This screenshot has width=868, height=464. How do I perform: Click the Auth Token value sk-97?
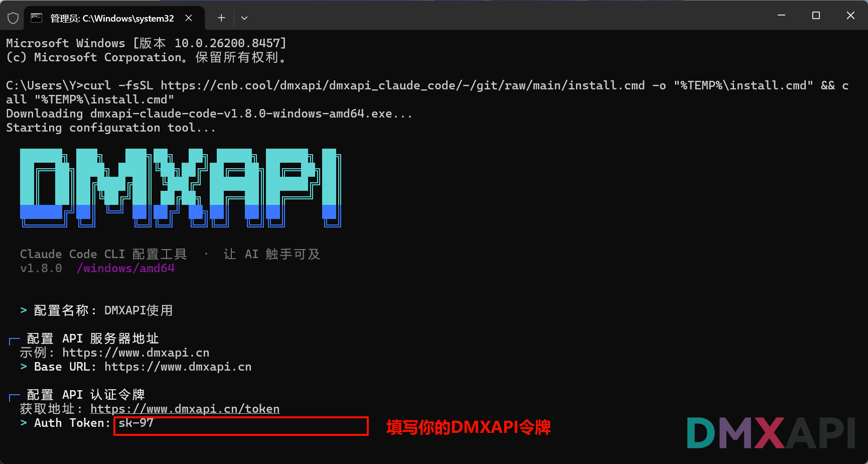[136, 423]
